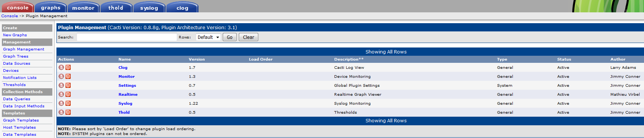Screen dimensions: 644x138
Task: Switch to the monitor tab
Action: coord(83,7)
